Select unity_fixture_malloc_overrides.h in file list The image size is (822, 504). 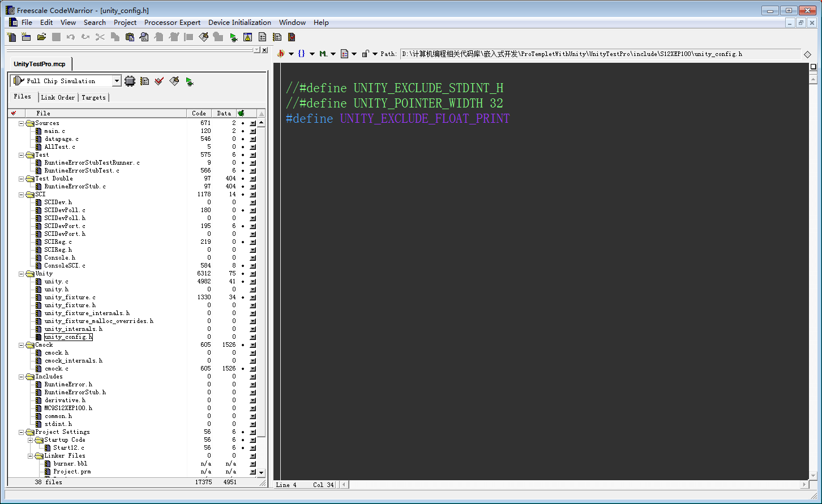tap(99, 321)
